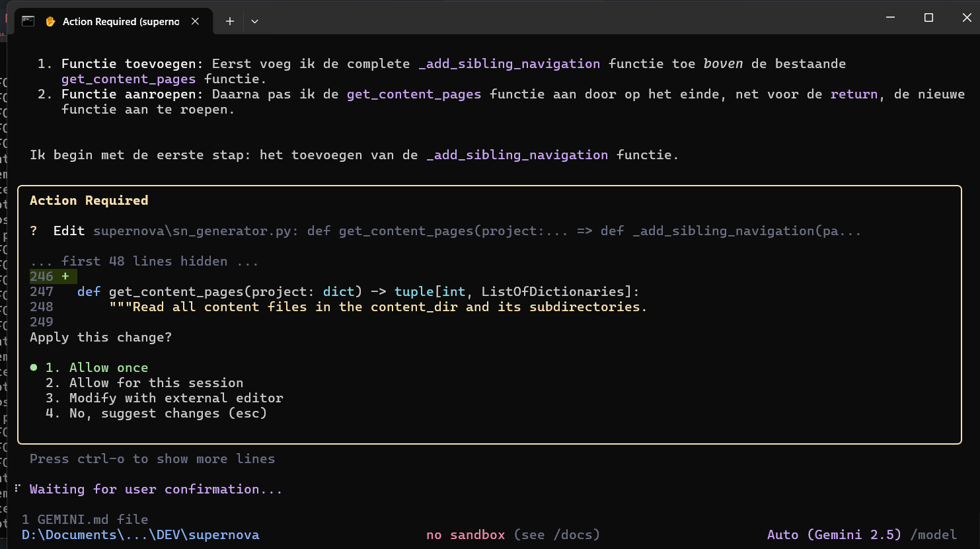This screenshot has width=980, height=549.
Task: Click 'Press ctrl-o to show more lines'
Action: pos(152,458)
